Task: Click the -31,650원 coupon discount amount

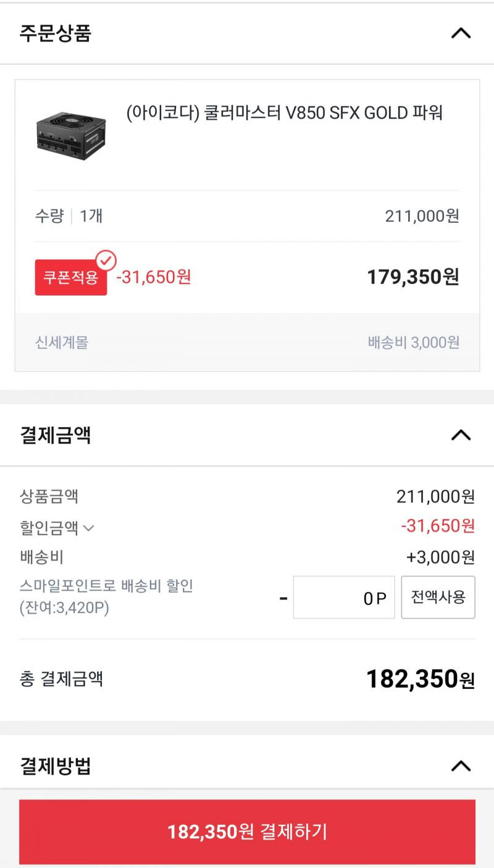Action: (x=154, y=277)
